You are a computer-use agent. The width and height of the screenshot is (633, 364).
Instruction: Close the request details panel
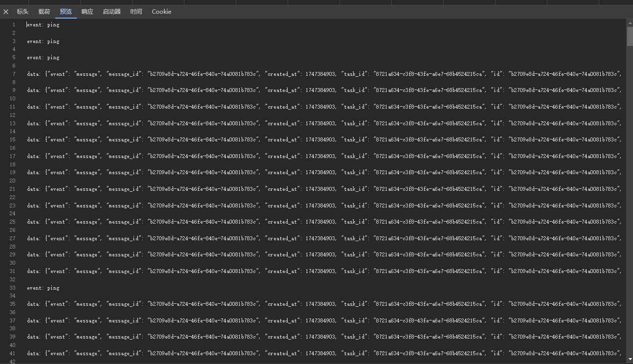pyautogui.click(x=6, y=12)
